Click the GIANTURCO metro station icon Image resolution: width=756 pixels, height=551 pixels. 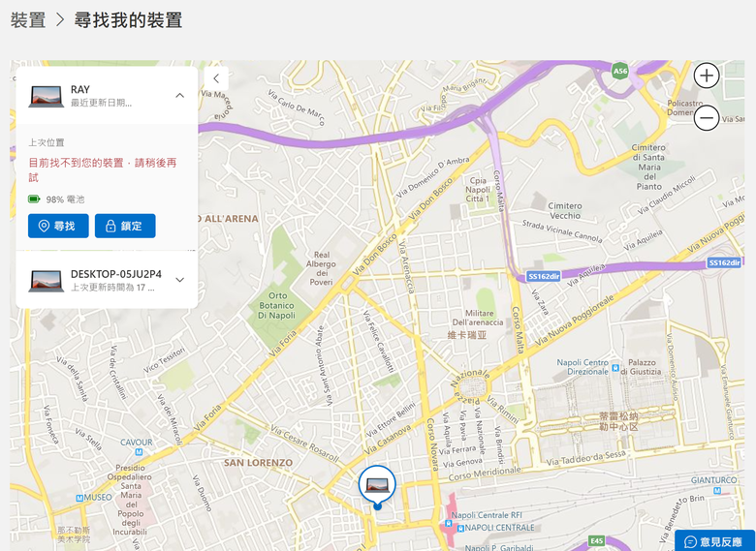(717, 490)
